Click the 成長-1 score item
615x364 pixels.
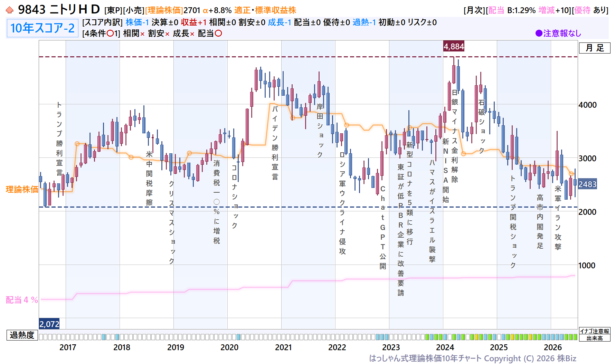tap(280, 22)
